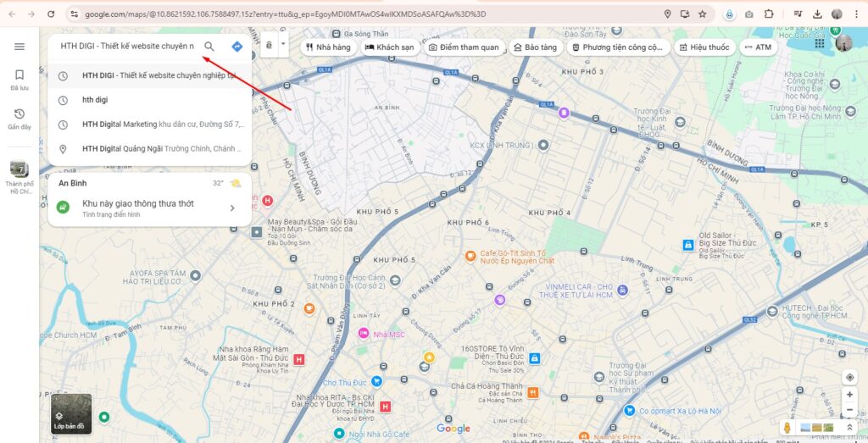Zoom out with the minus button
This screenshot has width=868, height=443.
(849, 410)
